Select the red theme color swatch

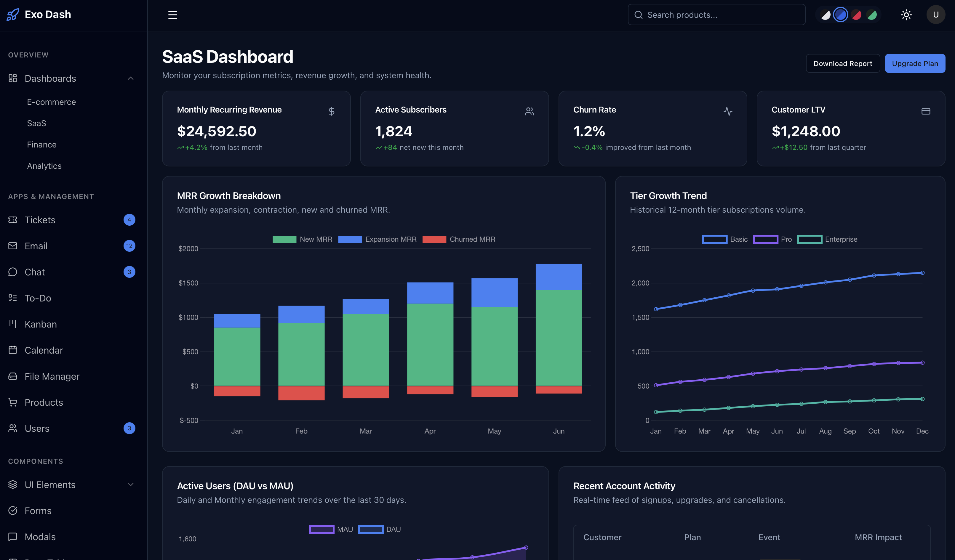[856, 15]
